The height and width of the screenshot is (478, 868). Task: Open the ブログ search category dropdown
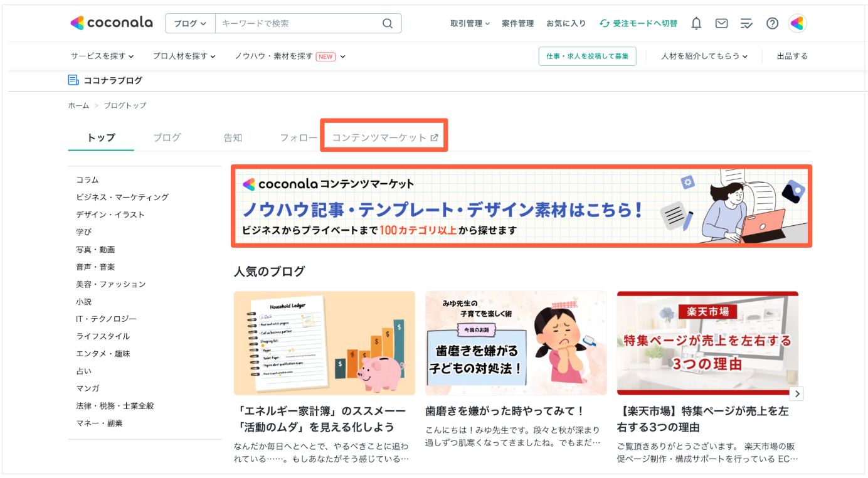coord(190,24)
